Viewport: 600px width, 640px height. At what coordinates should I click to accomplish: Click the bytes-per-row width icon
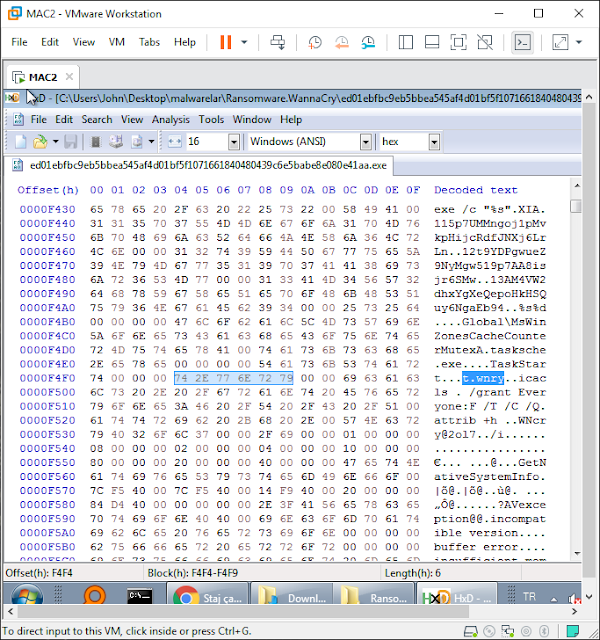[174, 142]
